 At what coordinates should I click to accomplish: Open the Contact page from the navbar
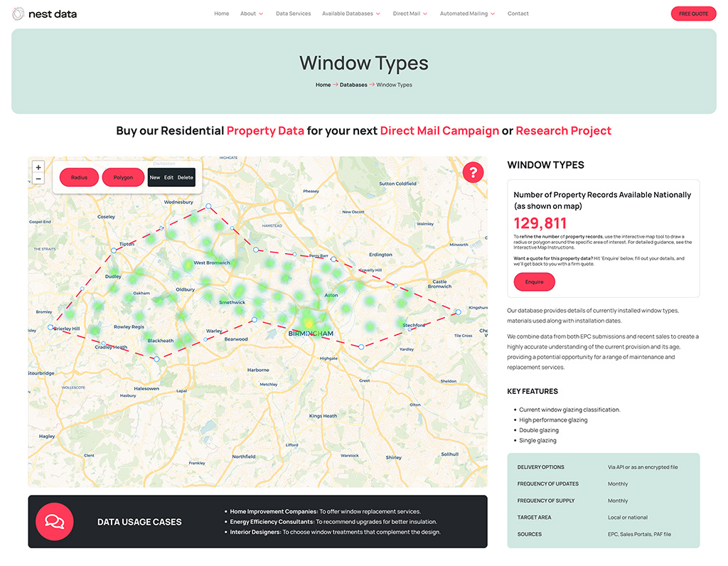[518, 13]
